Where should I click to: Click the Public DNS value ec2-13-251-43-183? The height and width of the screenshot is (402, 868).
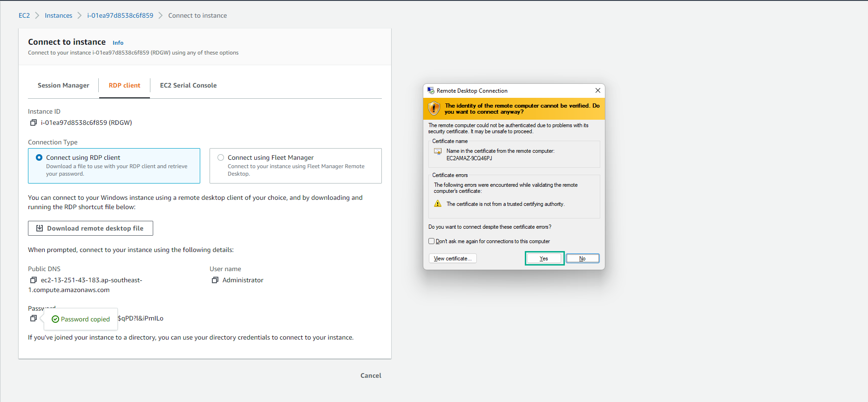[x=85, y=285]
